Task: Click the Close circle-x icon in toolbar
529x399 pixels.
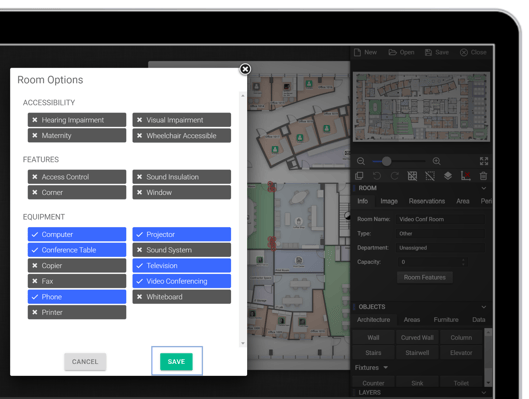Action: coord(464,52)
